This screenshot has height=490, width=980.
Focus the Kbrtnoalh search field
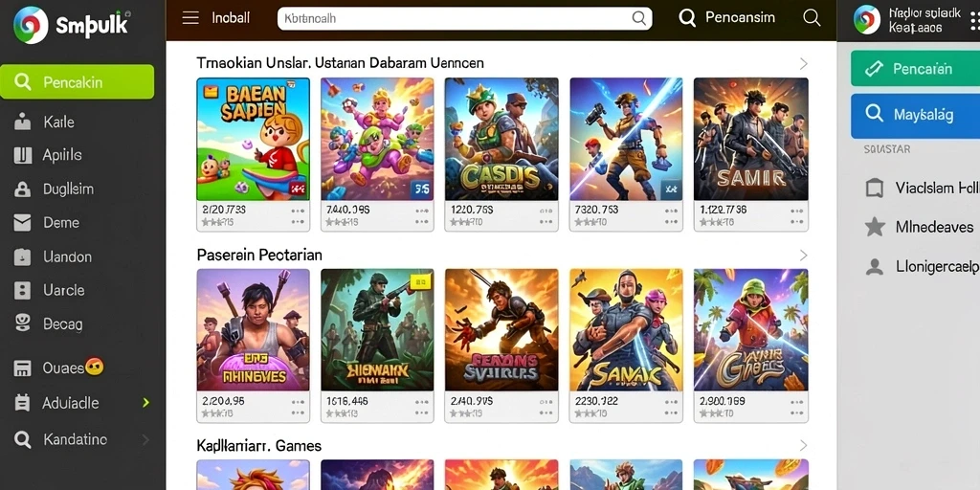pos(464,18)
